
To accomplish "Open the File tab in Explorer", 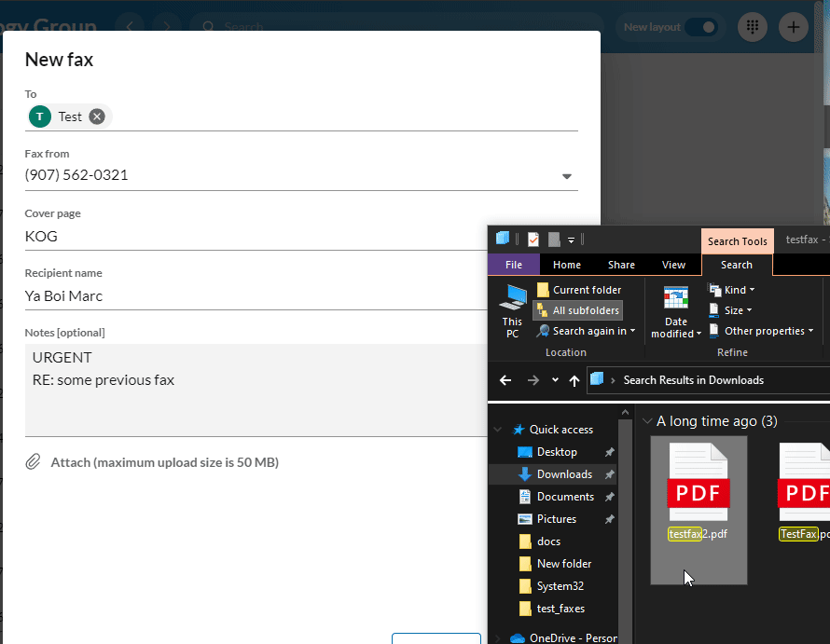I will 514,265.
